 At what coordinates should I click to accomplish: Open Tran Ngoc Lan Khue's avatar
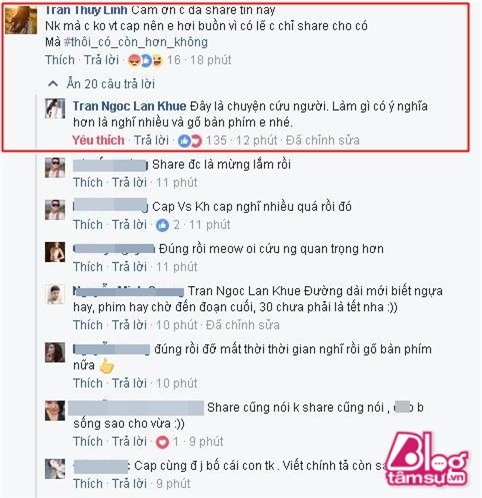coord(55,108)
